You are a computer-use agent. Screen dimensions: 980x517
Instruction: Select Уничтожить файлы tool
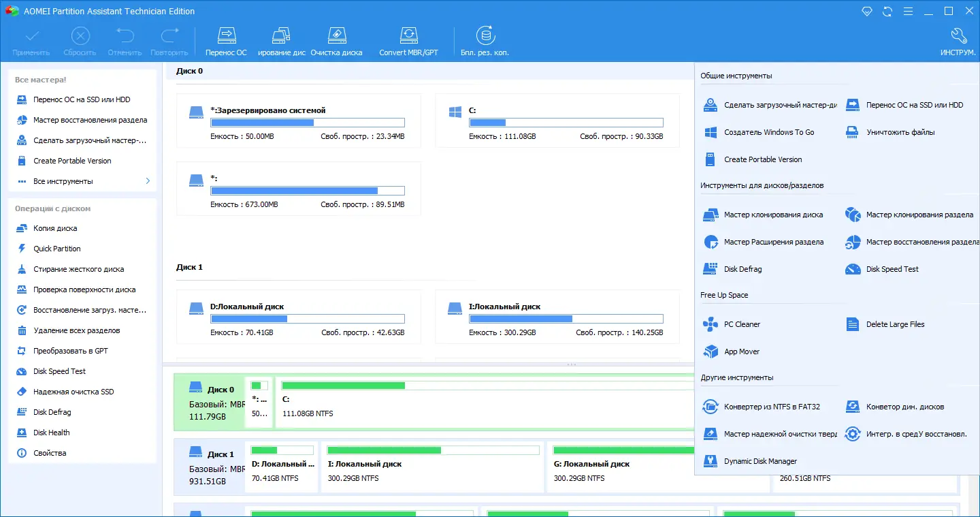pos(890,132)
